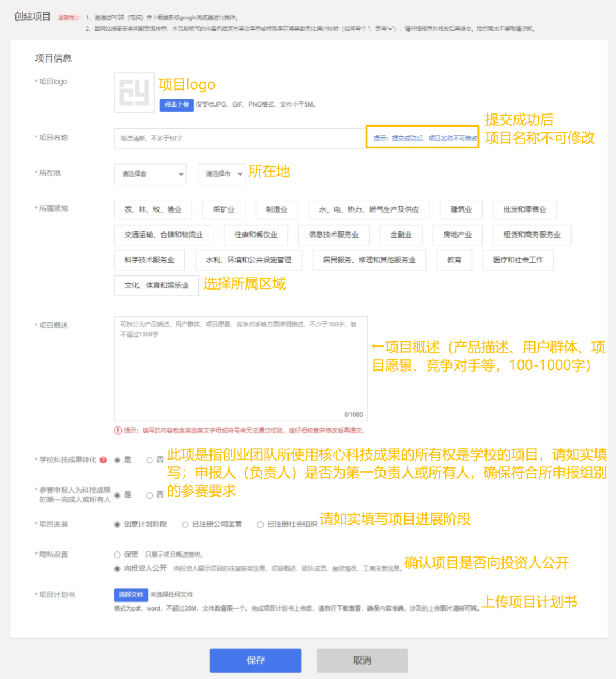
Task: Open the 请选择市 city dropdown
Action: click(221, 174)
